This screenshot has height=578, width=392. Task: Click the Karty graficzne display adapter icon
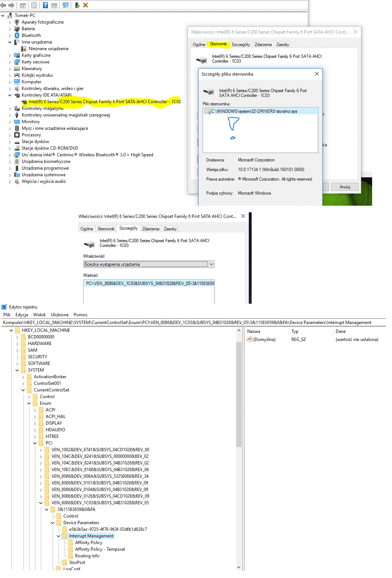point(17,55)
